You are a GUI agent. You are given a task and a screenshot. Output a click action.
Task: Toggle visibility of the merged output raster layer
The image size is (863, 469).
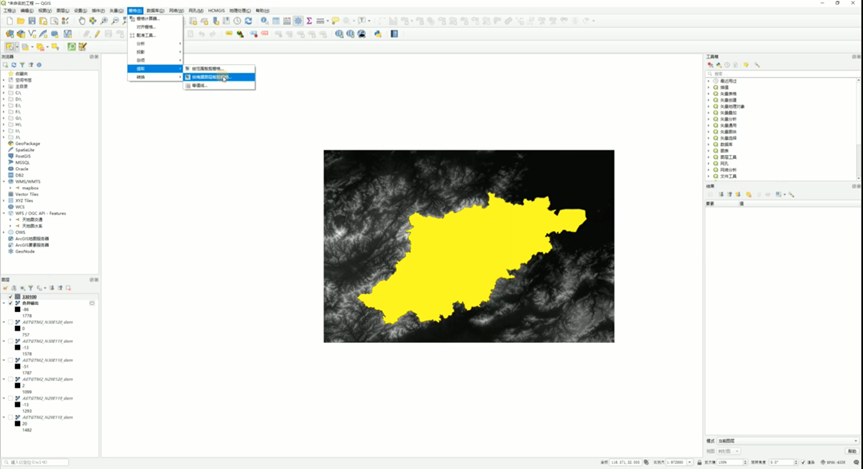10,303
